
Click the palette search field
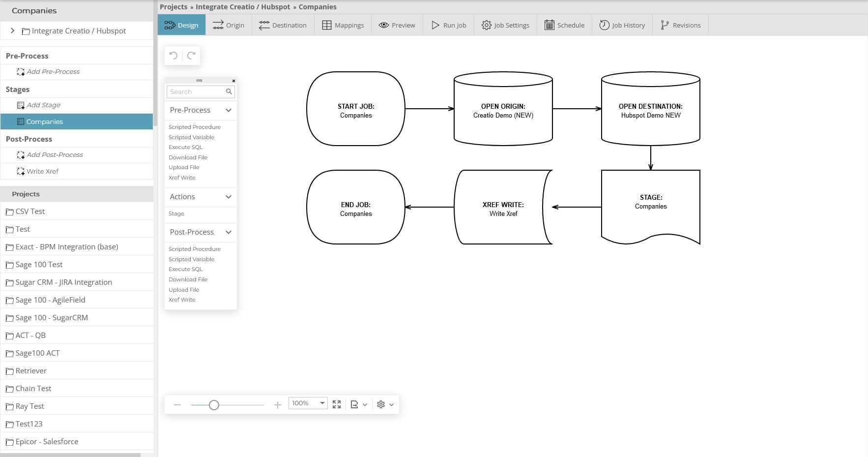(197, 91)
